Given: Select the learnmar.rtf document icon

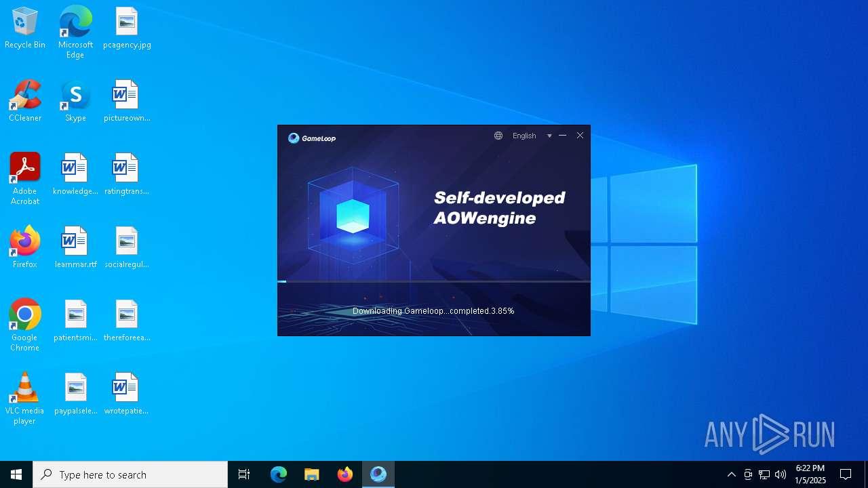Looking at the screenshot, I should point(75,248).
